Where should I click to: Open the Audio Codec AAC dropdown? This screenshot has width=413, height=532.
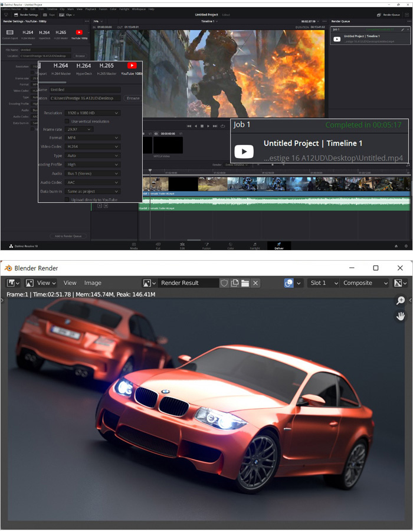[x=92, y=182]
